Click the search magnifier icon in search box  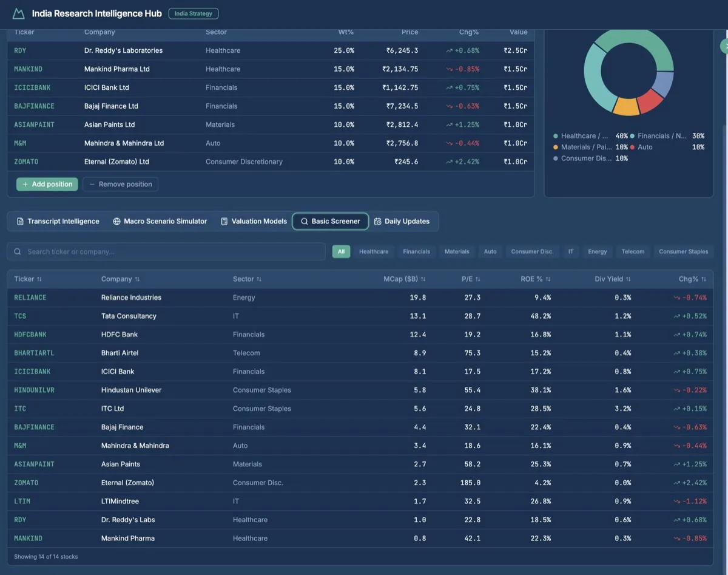point(18,251)
